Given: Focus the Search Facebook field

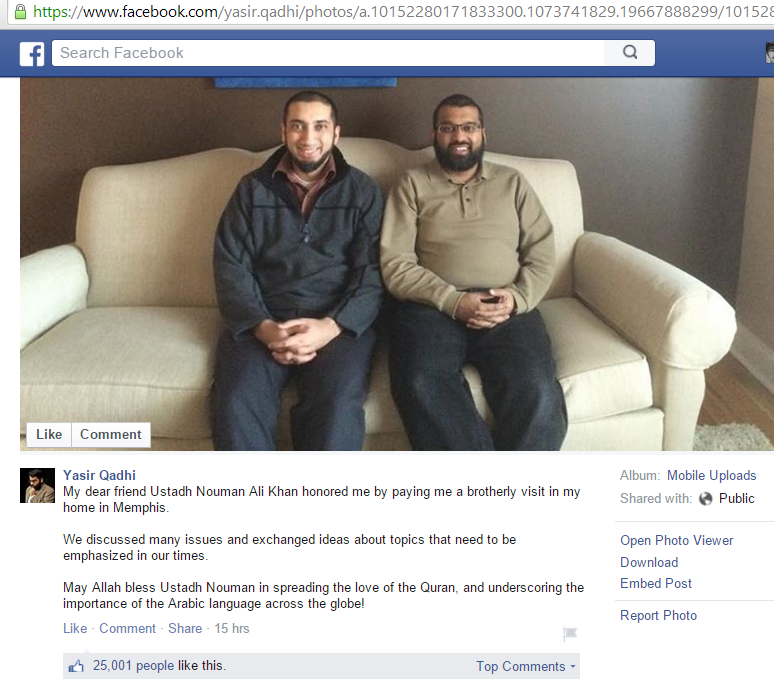Looking at the screenshot, I should (x=328, y=53).
